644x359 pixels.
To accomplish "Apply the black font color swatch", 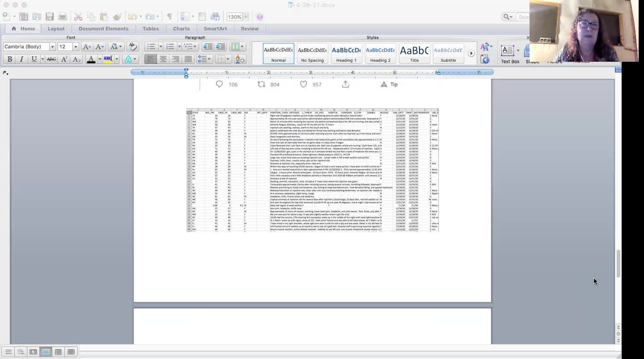I will (x=91, y=59).
